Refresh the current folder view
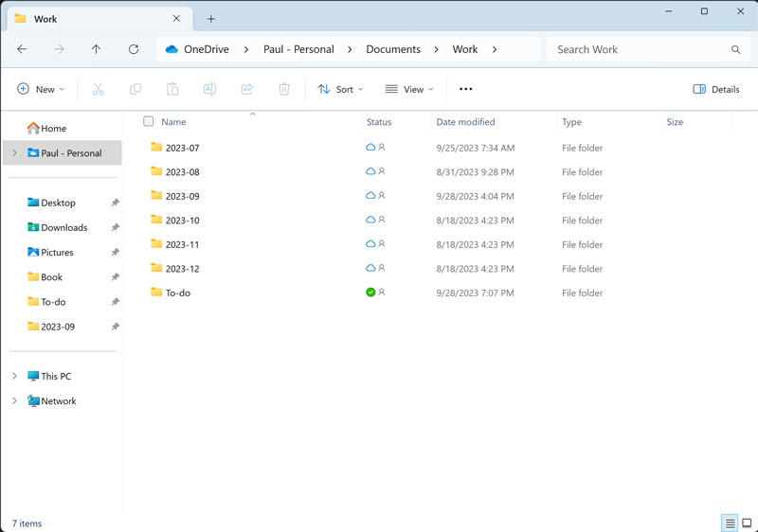This screenshot has height=532, width=758. tap(134, 49)
